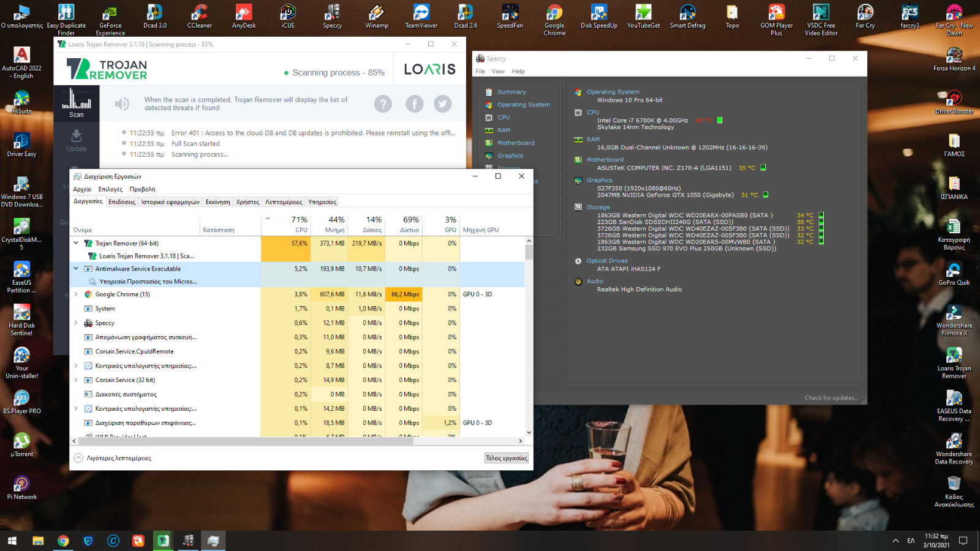Image resolution: width=980 pixels, height=551 pixels.
Task: Expand the Google Chrome (15) process group
Action: point(76,294)
